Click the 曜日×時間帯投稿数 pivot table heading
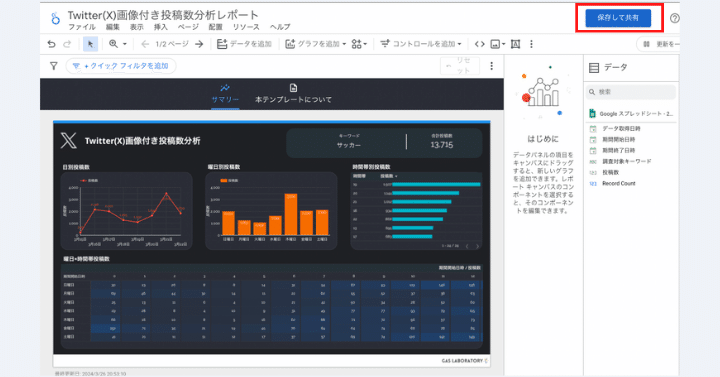 (x=86, y=259)
